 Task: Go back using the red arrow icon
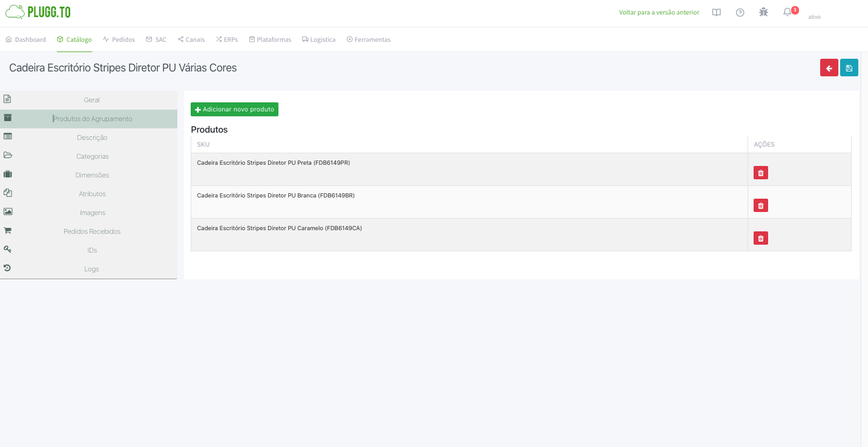(x=829, y=67)
